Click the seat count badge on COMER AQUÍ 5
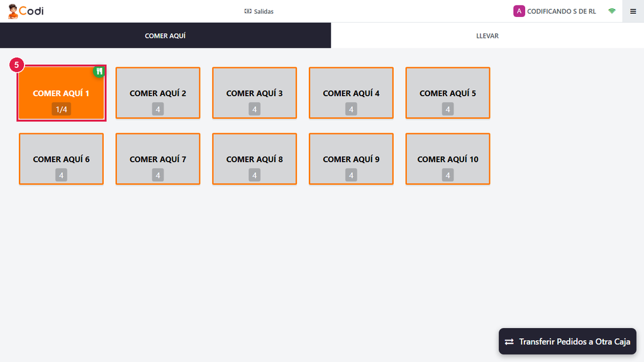 (x=448, y=109)
